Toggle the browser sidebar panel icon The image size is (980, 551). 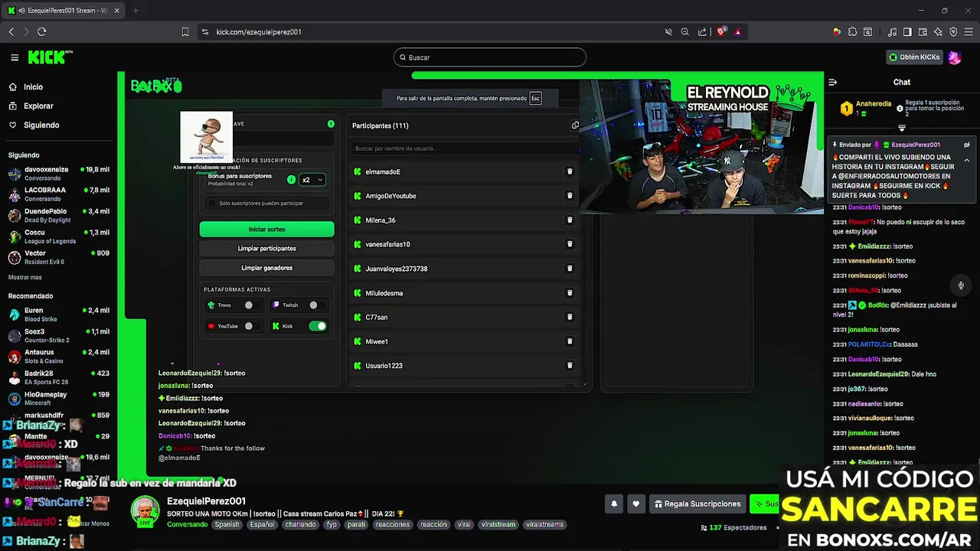tap(907, 32)
